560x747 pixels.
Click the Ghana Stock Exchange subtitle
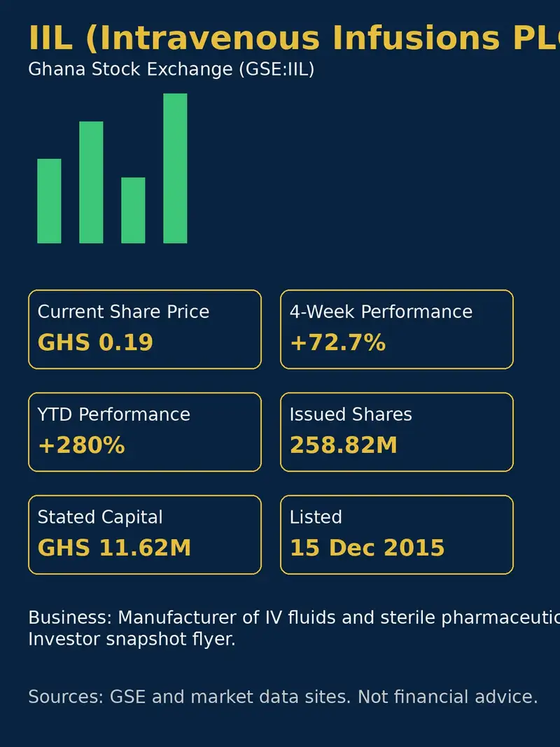[171, 69]
